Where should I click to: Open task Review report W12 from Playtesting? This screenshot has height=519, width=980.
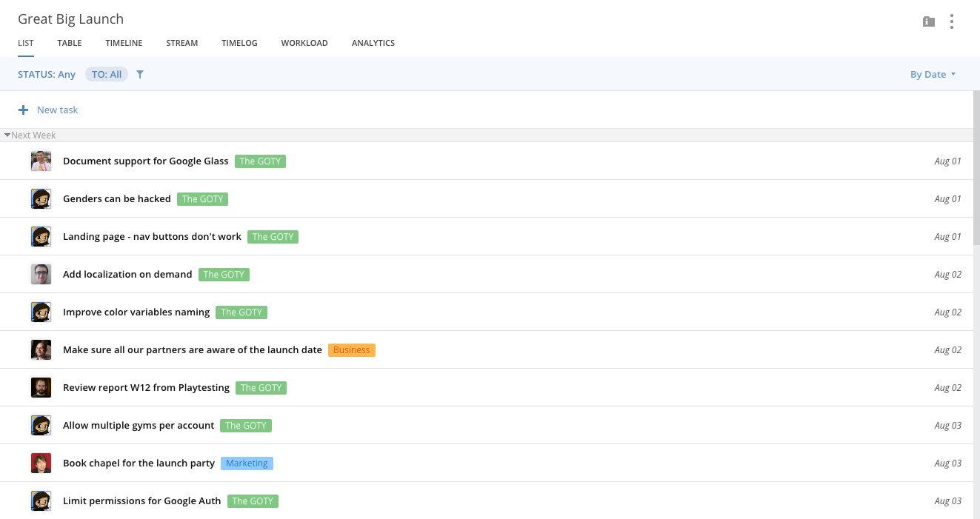coord(146,387)
